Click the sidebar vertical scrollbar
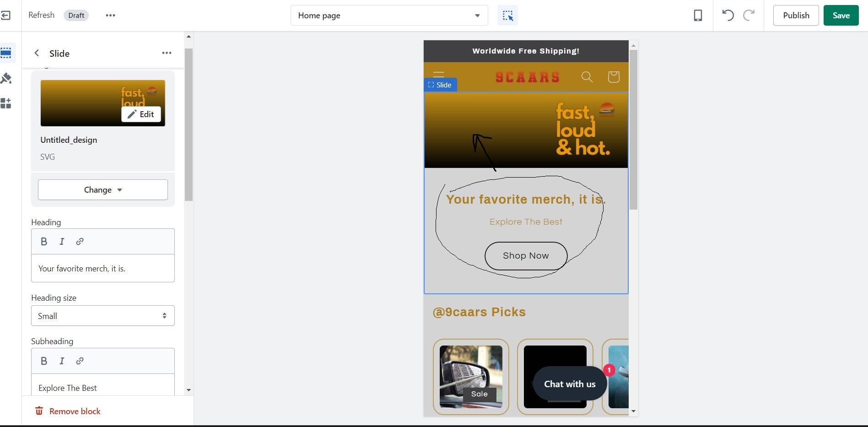 [189, 124]
